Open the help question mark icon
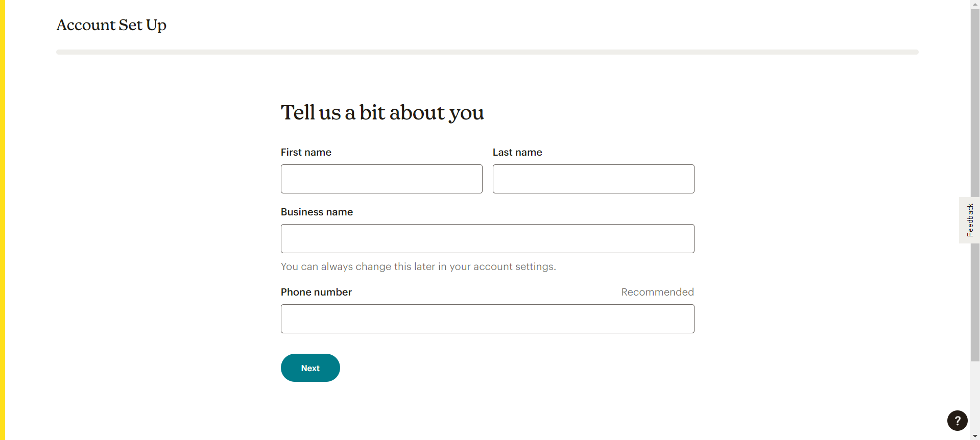Screen dimensions: 980x440 [x=957, y=421]
